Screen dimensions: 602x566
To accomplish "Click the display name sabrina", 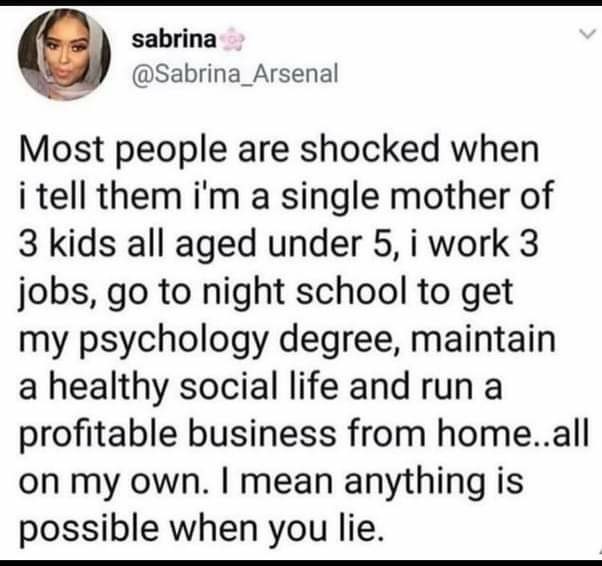I will pyautogui.click(x=174, y=39).
